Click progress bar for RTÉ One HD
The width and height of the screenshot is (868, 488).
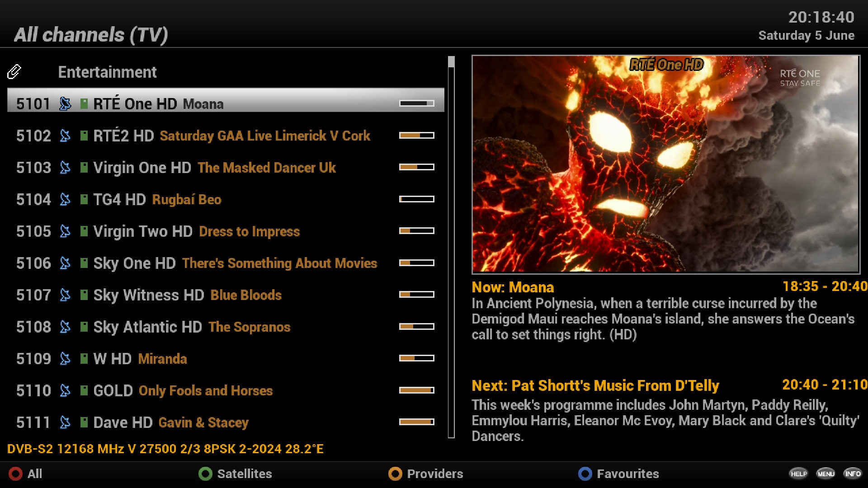point(417,103)
